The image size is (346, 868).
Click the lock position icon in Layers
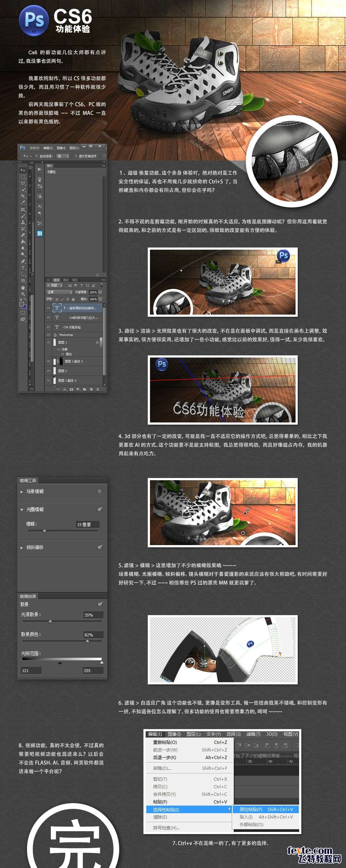pyautogui.click(x=67, y=299)
